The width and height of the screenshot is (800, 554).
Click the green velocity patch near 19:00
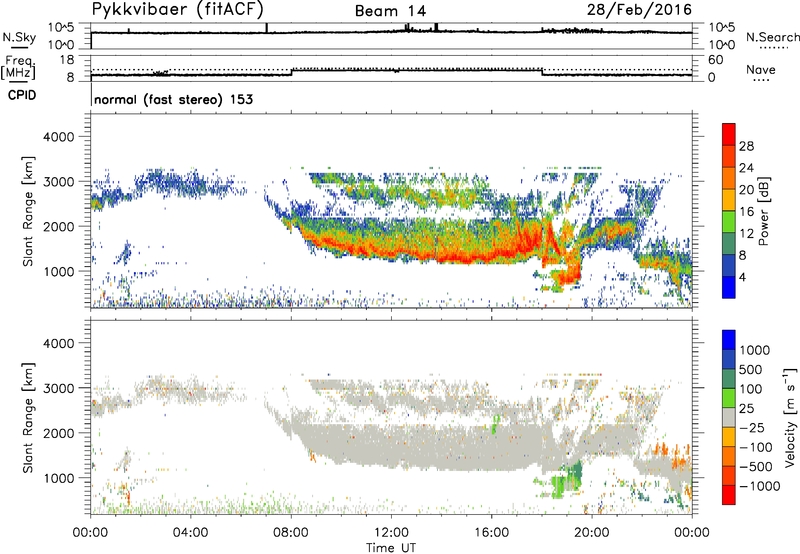(568, 480)
